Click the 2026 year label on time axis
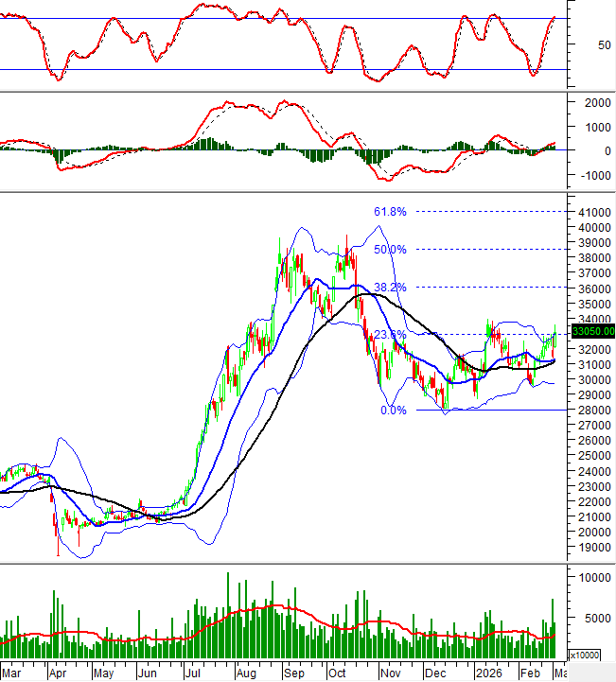Image resolution: width=616 pixels, height=682 pixels. tap(489, 673)
